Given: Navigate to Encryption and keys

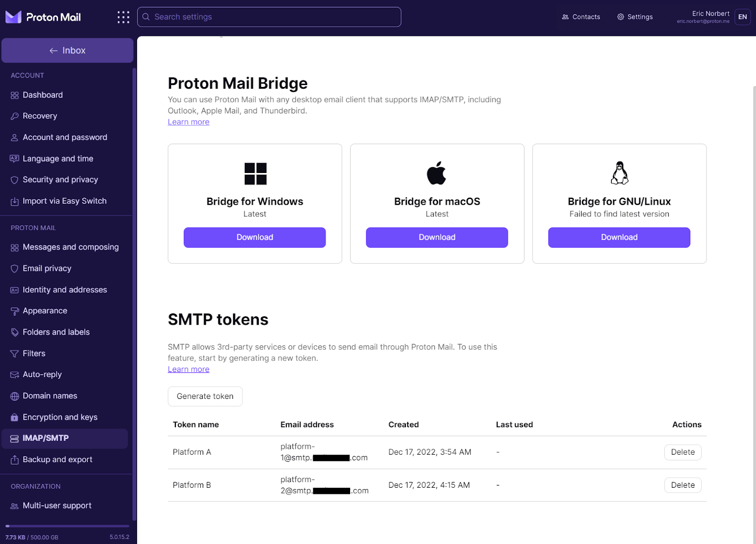Looking at the screenshot, I should (60, 417).
